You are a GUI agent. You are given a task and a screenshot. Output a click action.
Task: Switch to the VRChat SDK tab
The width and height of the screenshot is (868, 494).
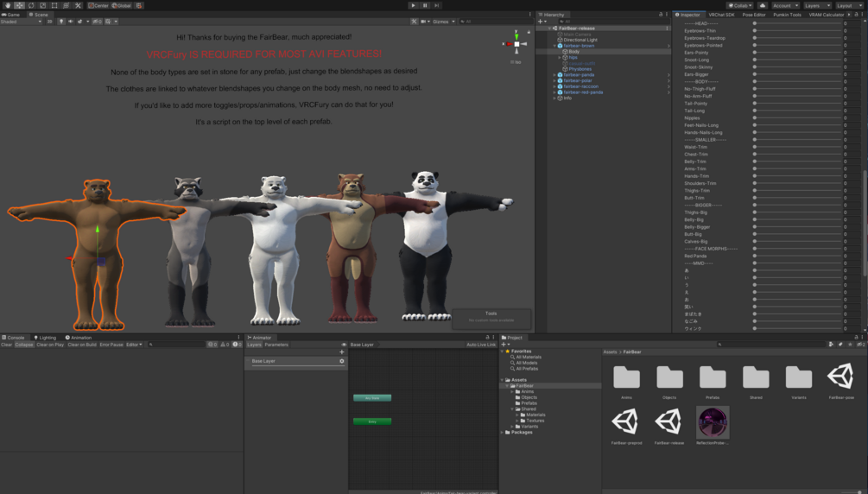coord(721,15)
